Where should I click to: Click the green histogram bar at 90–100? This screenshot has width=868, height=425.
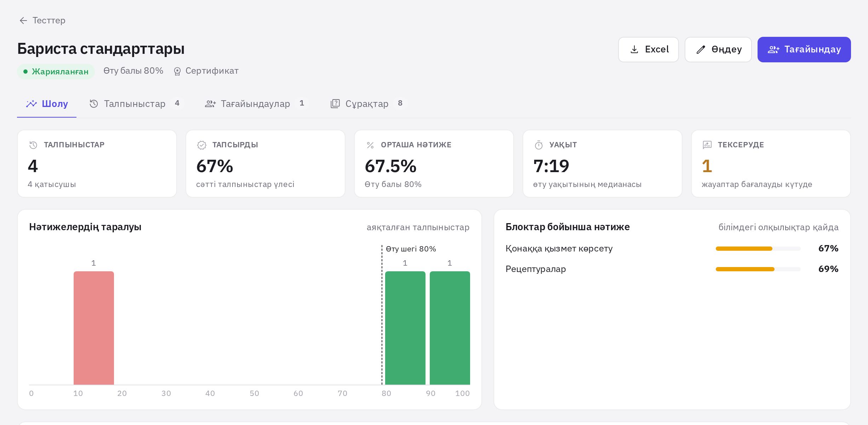pos(450,328)
